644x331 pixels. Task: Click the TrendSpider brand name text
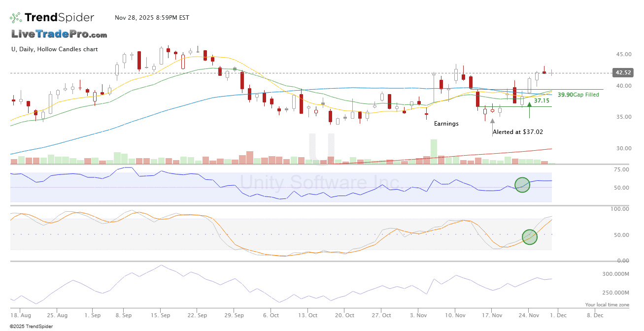[59, 18]
